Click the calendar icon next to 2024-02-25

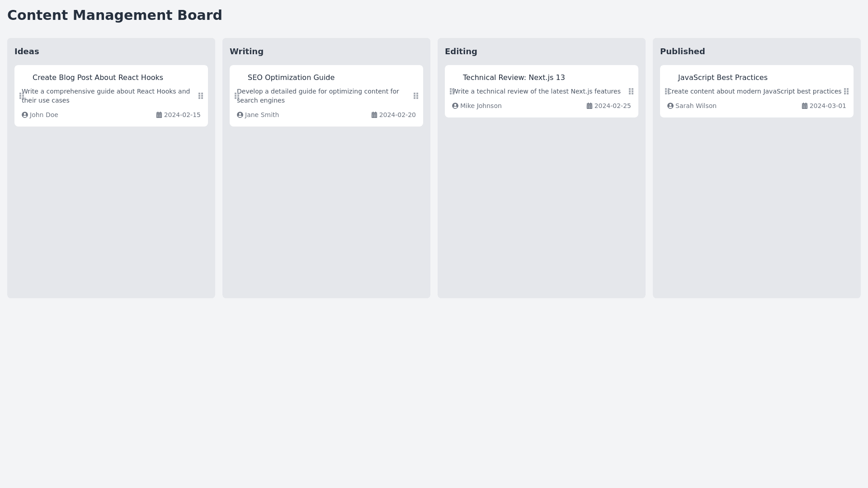(x=590, y=106)
